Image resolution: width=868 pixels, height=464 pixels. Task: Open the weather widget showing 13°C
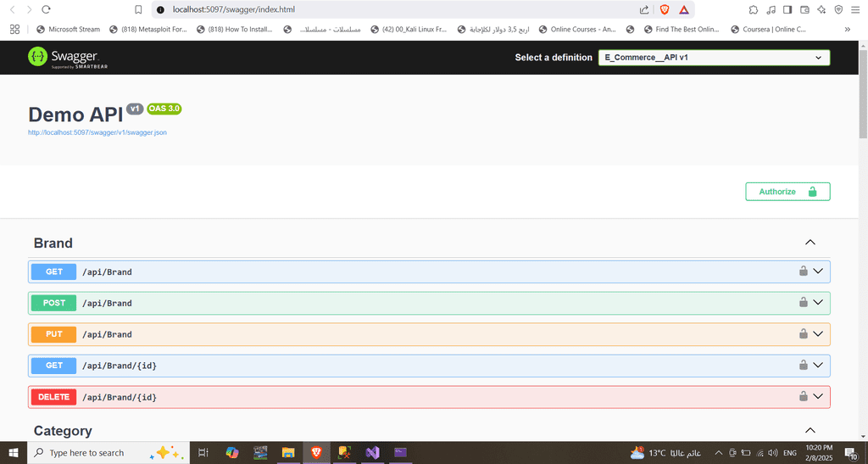tap(665, 453)
